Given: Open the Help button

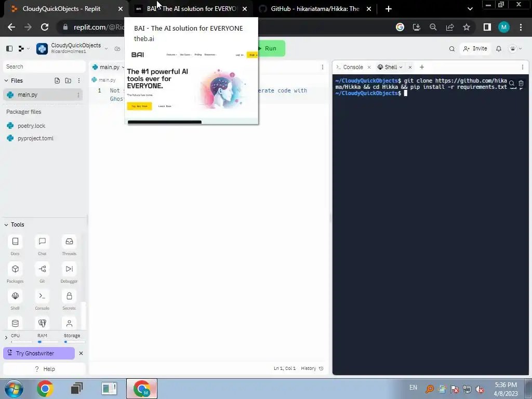Looking at the screenshot, I should tap(45, 369).
